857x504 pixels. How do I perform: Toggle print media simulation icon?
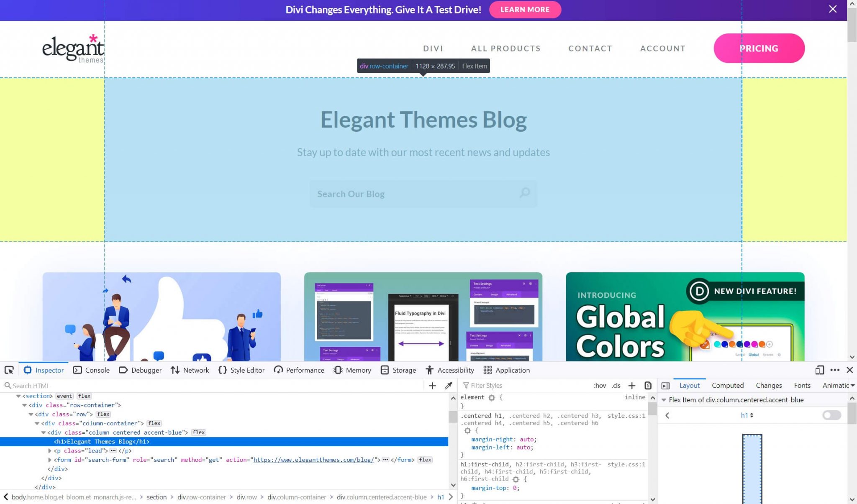pos(647,386)
